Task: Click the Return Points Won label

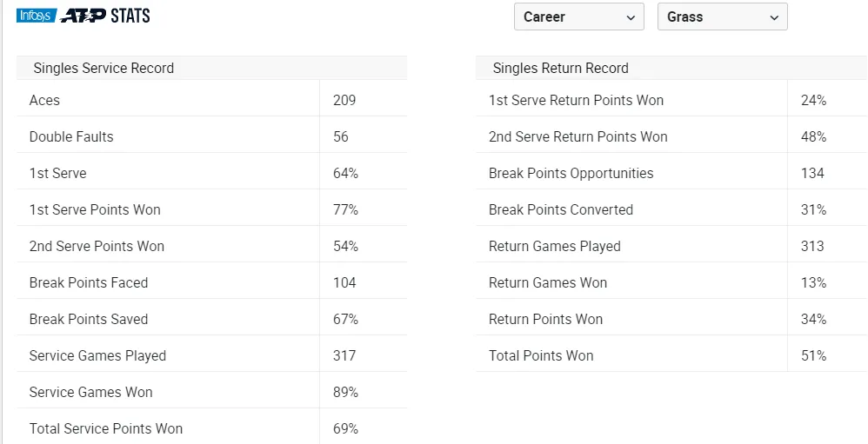Action: [x=545, y=319]
